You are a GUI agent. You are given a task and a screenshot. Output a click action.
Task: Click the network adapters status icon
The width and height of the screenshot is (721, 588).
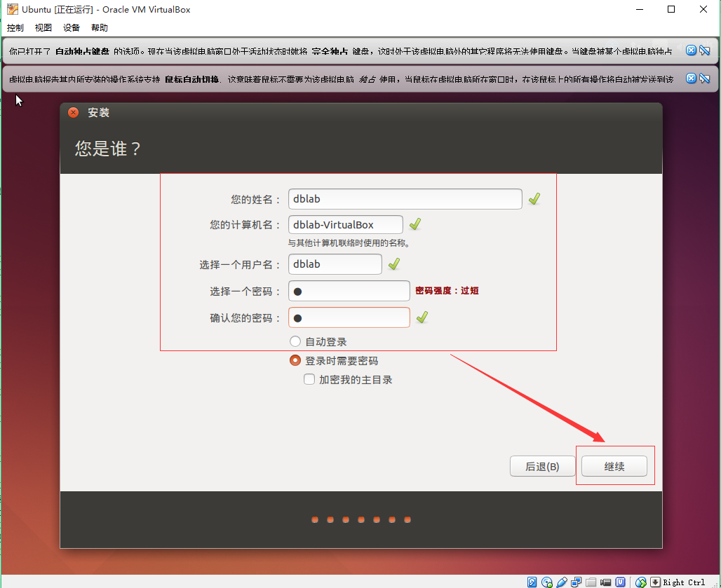pos(576,582)
